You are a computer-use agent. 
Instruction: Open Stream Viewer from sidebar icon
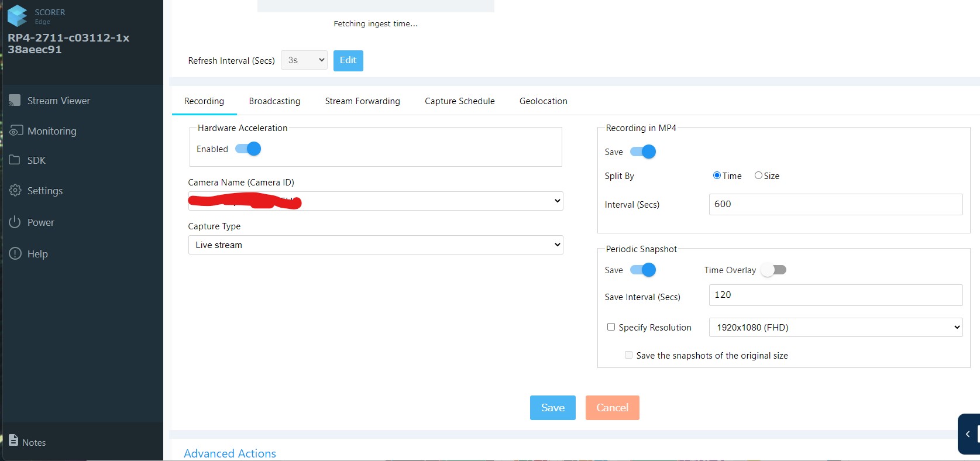coord(15,101)
